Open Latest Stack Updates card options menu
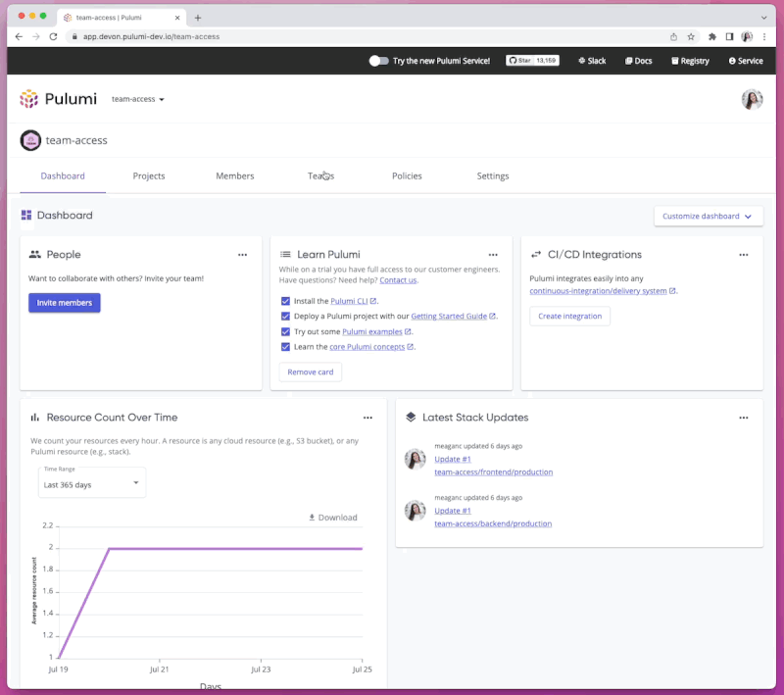The height and width of the screenshot is (695, 784). pyautogui.click(x=744, y=418)
